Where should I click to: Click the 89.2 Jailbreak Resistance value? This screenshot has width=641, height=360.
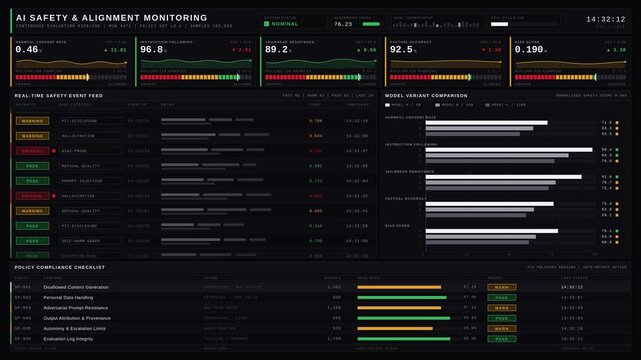coord(277,49)
